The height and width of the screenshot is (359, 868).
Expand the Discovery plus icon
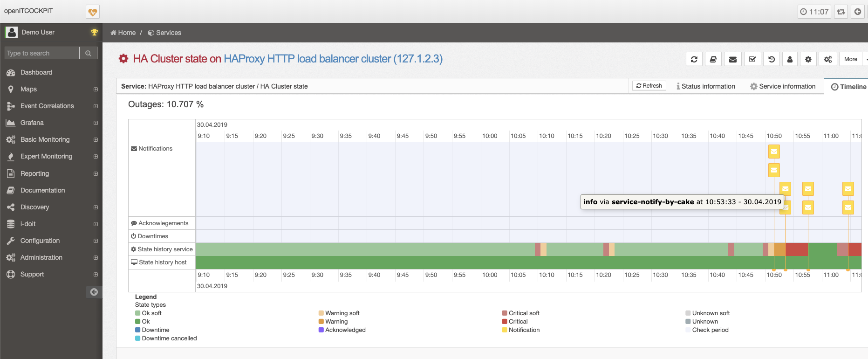point(96,207)
